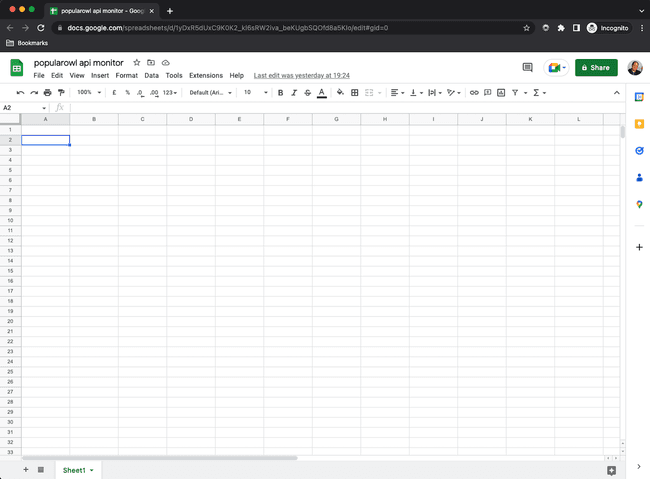
Task: Increase decimal places button
Action: [x=154, y=93]
